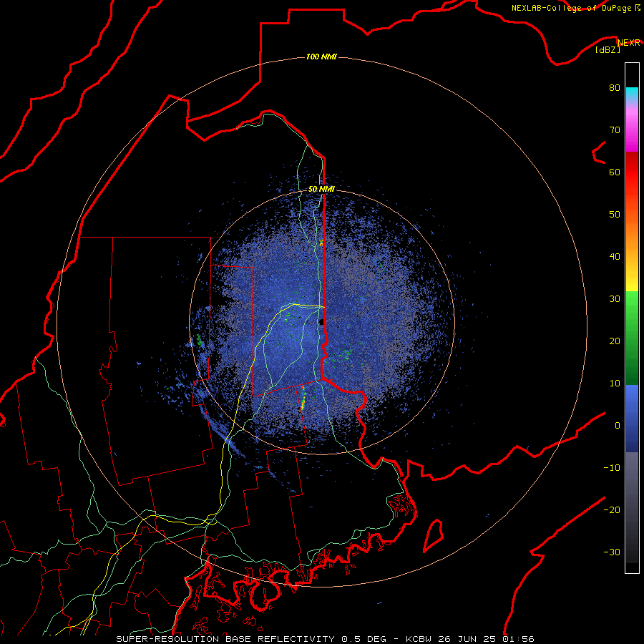Click the 50 NMI range ring label
Screen dimensions: 644x644
click(321, 189)
